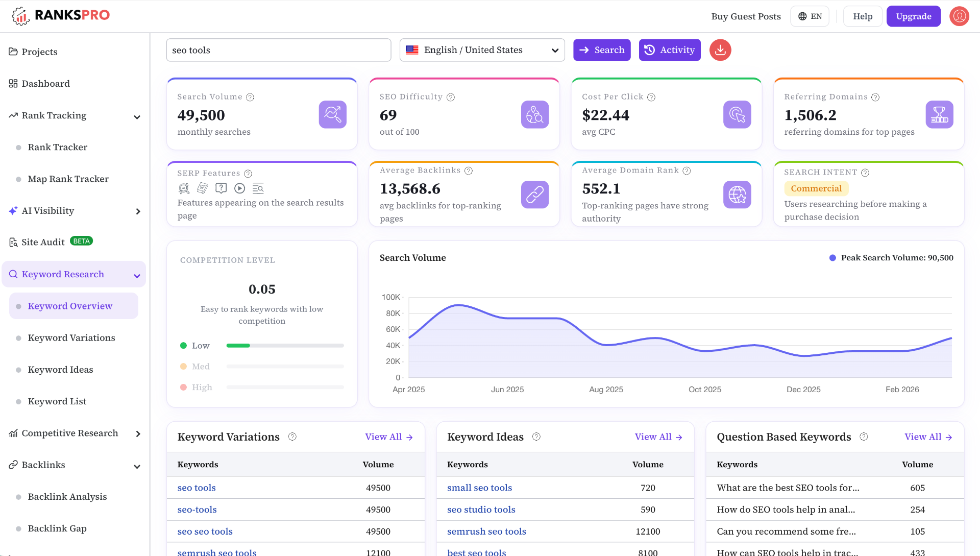Click the Activity button
This screenshot has width=980, height=556.
(670, 50)
